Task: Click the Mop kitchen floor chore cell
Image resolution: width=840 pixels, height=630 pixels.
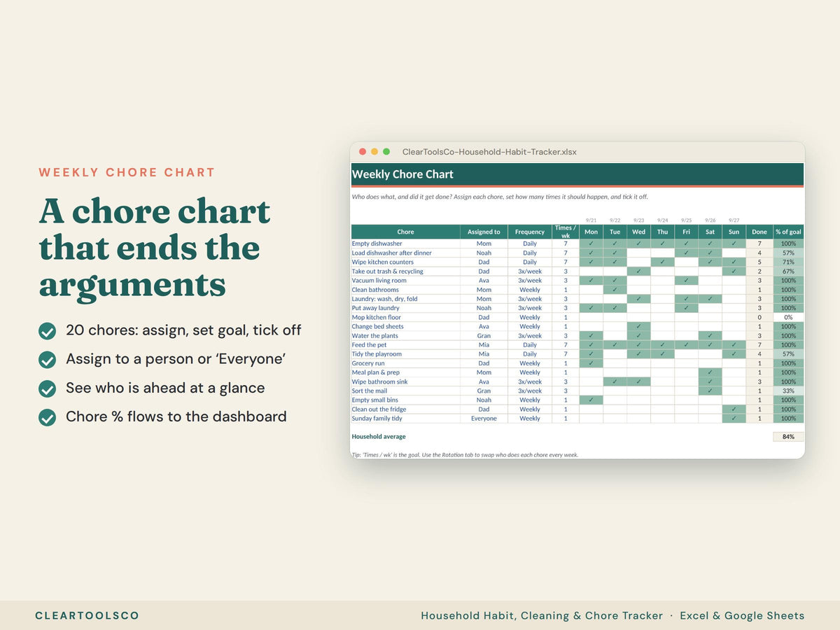Action: [405, 317]
